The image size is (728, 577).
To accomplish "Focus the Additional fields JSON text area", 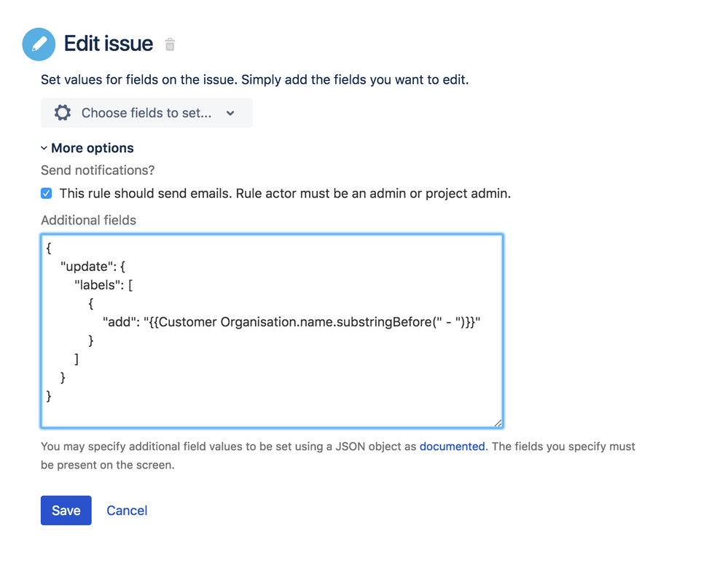I will point(272,331).
